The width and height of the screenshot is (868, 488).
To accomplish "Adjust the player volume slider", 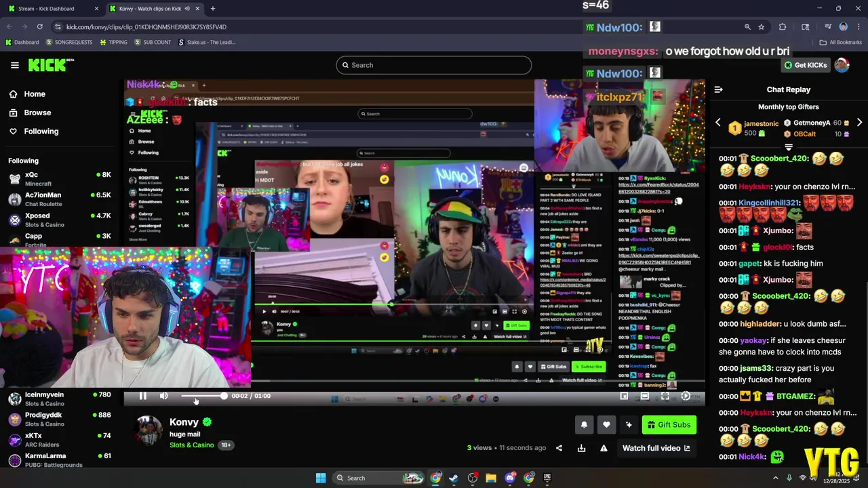I will click(x=203, y=396).
